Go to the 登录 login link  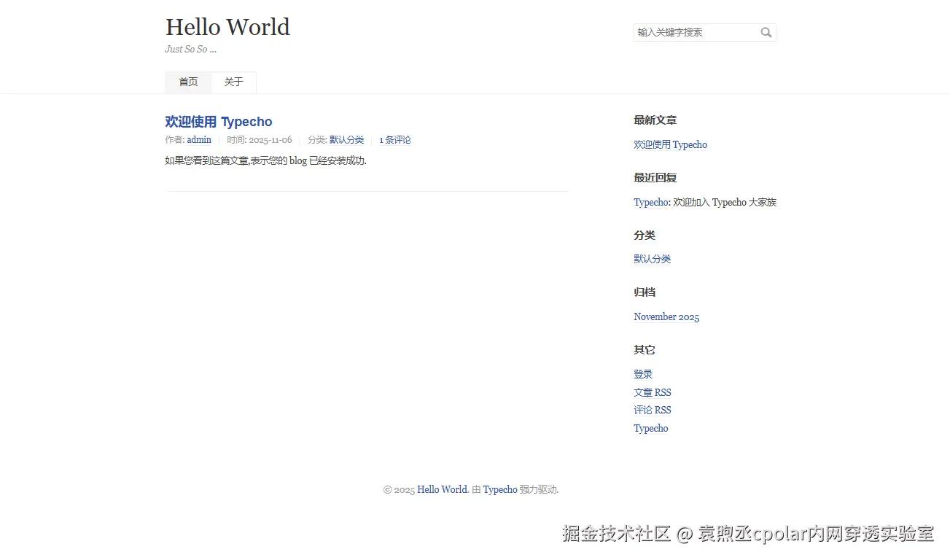[x=643, y=374]
